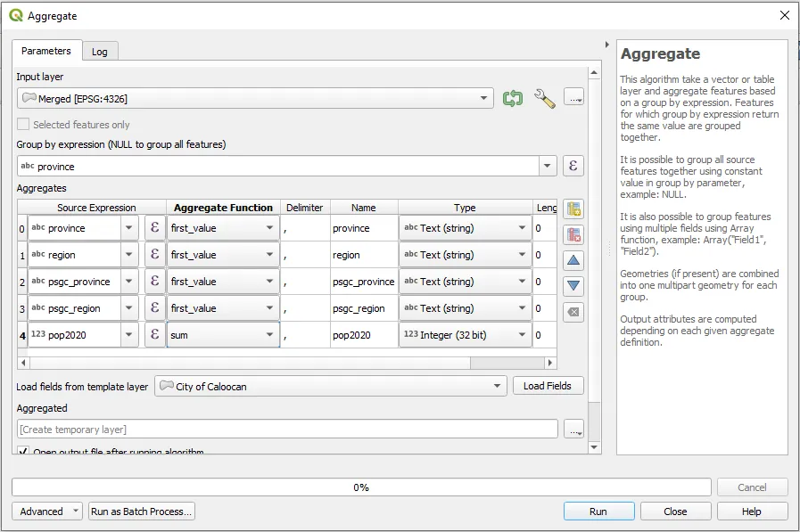The height and width of the screenshot is (532, 800).
Task: Click Load Fields from template layer
Action: (x=548, y=386)
